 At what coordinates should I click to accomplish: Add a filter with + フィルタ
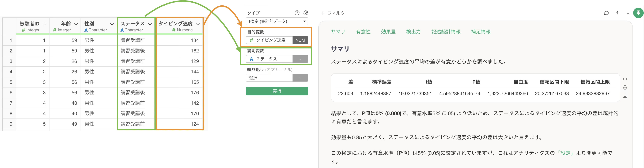tap(333, 13)
